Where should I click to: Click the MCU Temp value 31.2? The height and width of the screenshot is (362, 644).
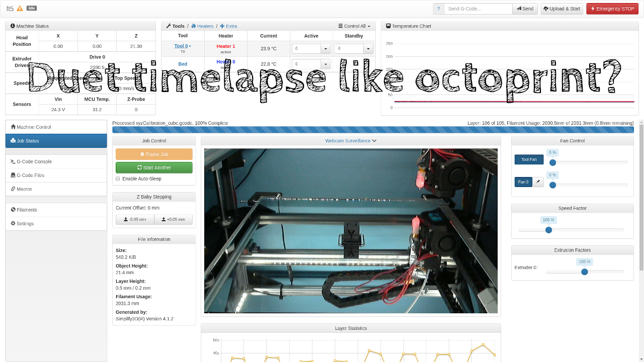coord(97,110)
